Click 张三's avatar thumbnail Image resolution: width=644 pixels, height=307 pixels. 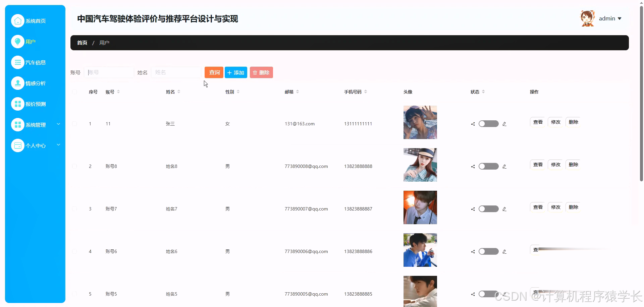point(420,122)
